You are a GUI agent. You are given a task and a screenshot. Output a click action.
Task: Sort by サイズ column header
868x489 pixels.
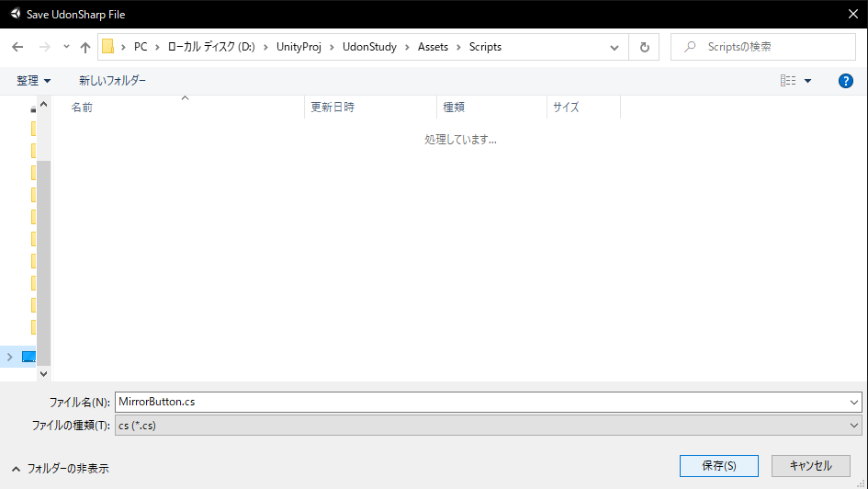point(583,107)
